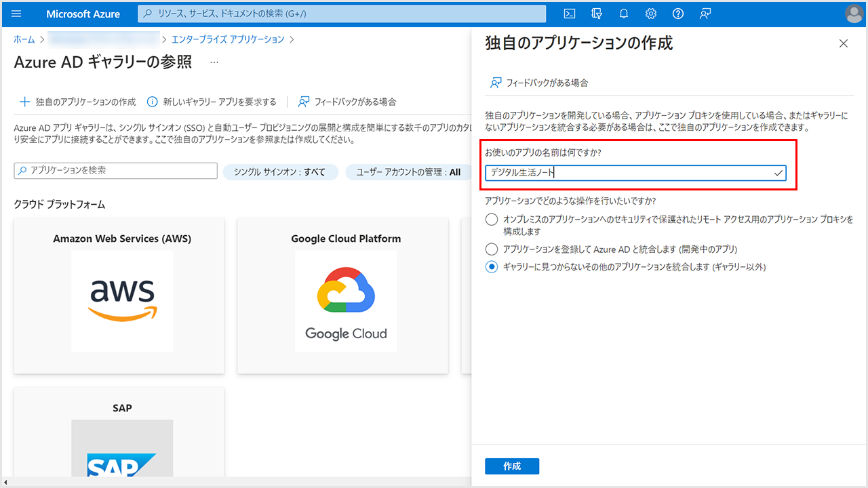Click the 作成 button
Screen dimensions: 868x488
pos(512,466)
